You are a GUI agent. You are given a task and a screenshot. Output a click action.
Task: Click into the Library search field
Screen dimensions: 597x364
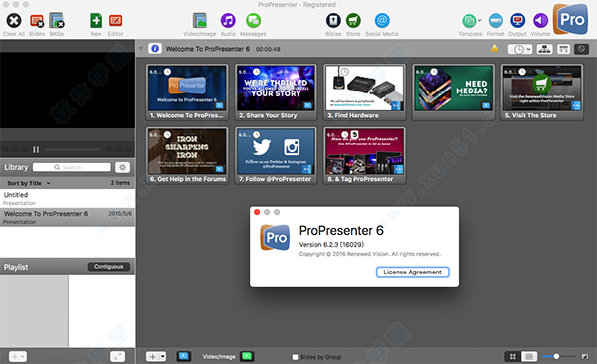(x=72, y=167)
